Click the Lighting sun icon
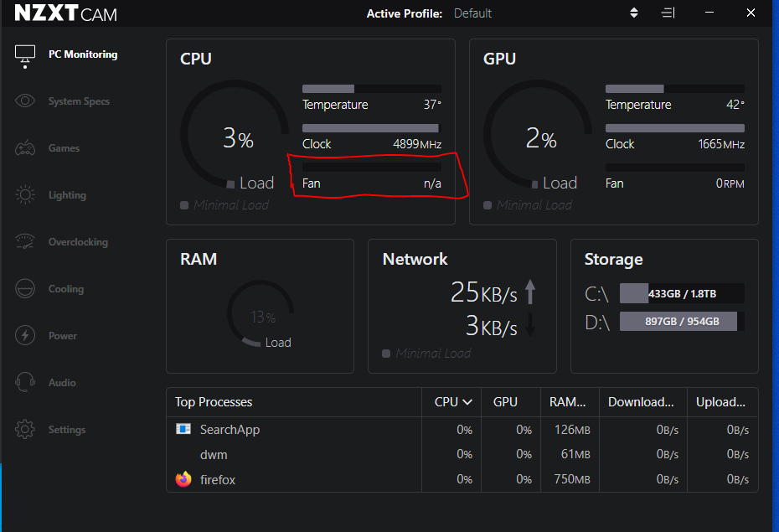Image resolution: width=779 pixels, height=532 pixels. (25, 194)
